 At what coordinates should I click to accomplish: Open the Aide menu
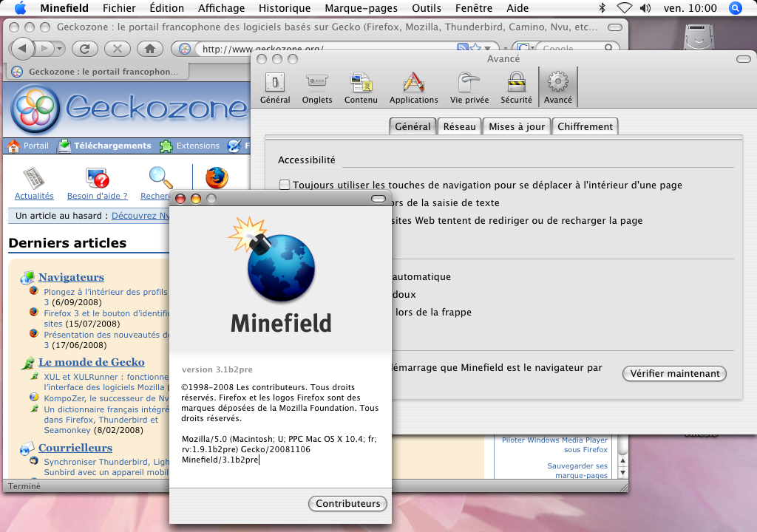[x=517, y=7]
